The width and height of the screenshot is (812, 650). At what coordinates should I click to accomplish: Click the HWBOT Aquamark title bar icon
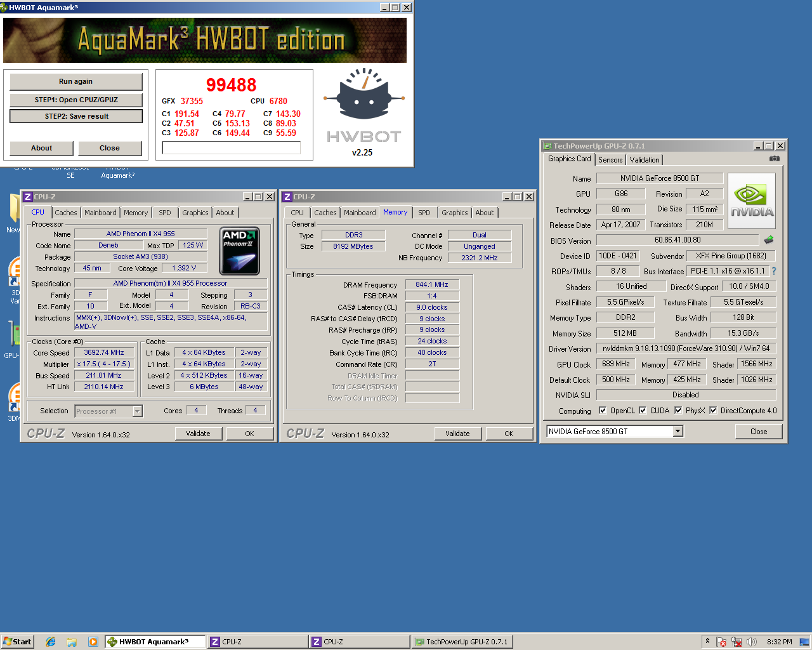click(x=4, y=8)
